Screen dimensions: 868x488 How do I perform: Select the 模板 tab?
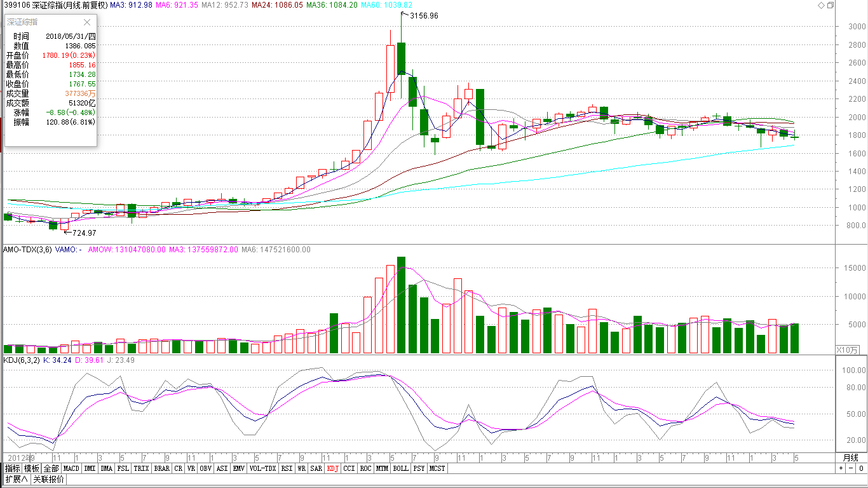[x=32, y=468]
